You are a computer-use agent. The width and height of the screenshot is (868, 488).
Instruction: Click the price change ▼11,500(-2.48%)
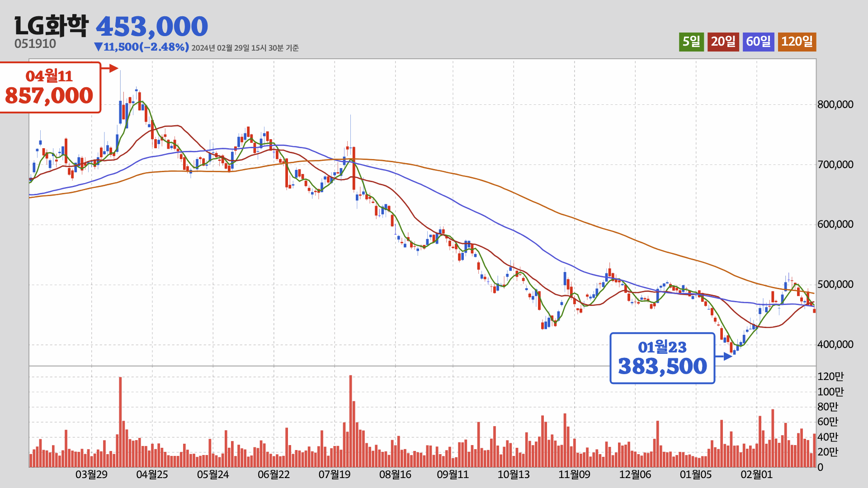click(x=142, y=47)
